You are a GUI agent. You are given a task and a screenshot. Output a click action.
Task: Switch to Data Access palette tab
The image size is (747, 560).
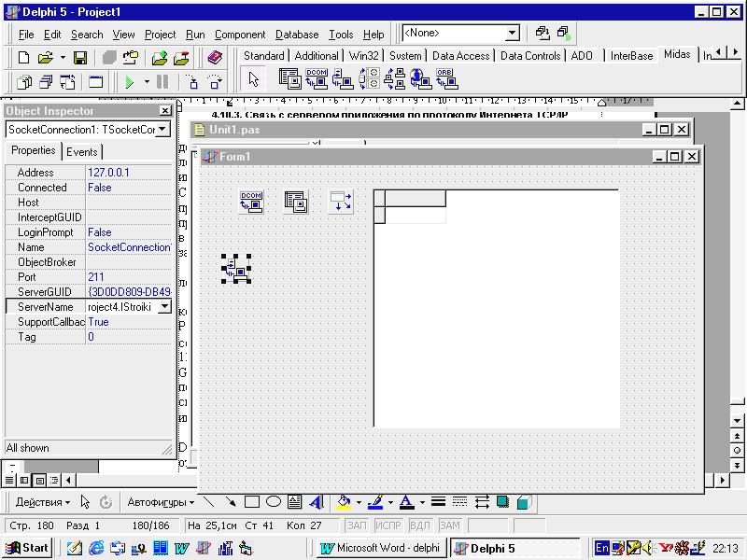460,56
